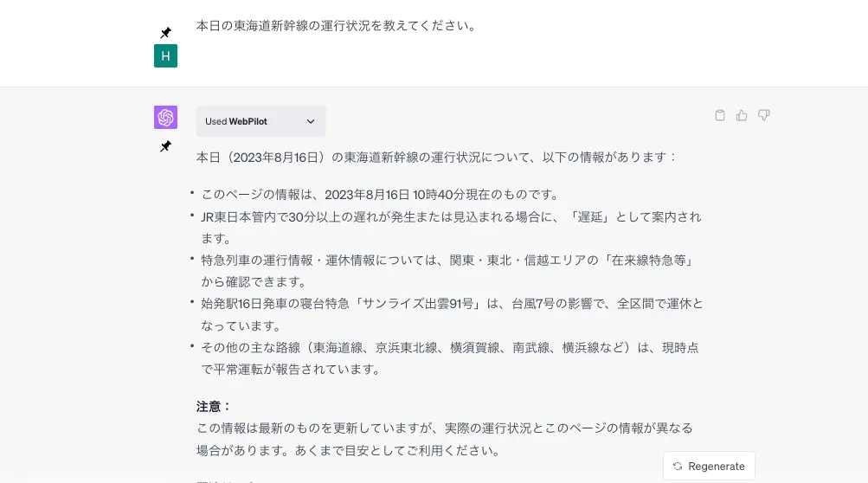Click the green H user avatar

[x=165, y=56]
